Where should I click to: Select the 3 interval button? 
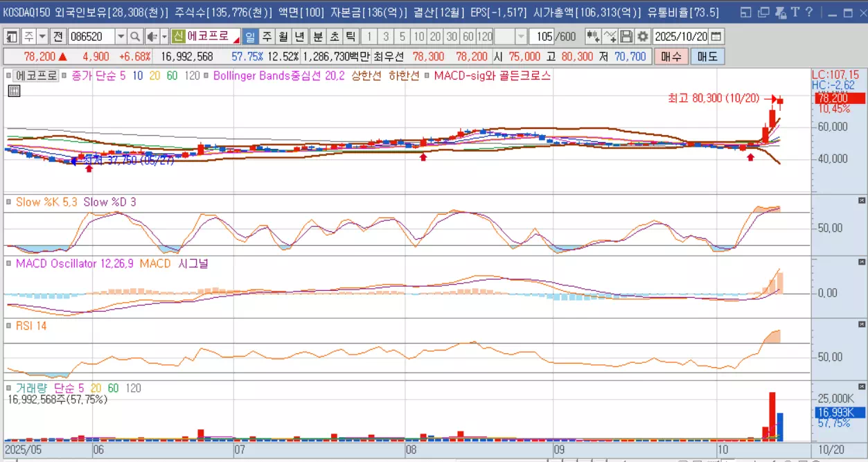[386, 37]
